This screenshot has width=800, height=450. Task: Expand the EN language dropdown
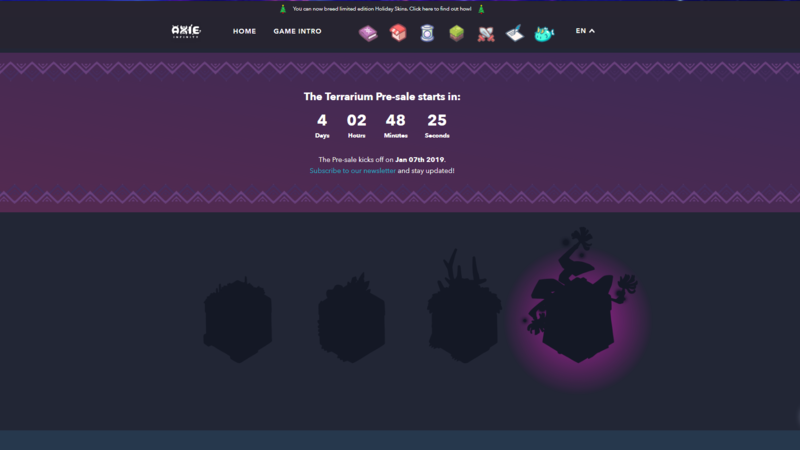click(585, 31)
